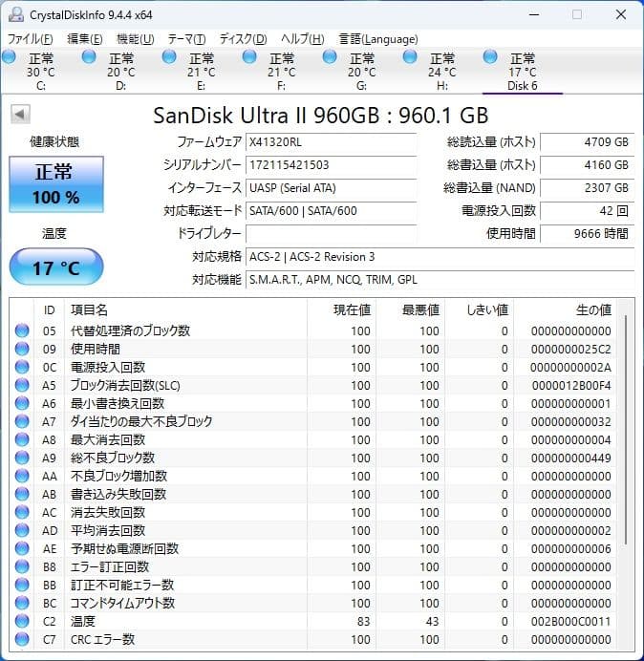Screen dimensions: 644x661
Task: Open the 機能(U) menu
Action: tap(136, 39)
